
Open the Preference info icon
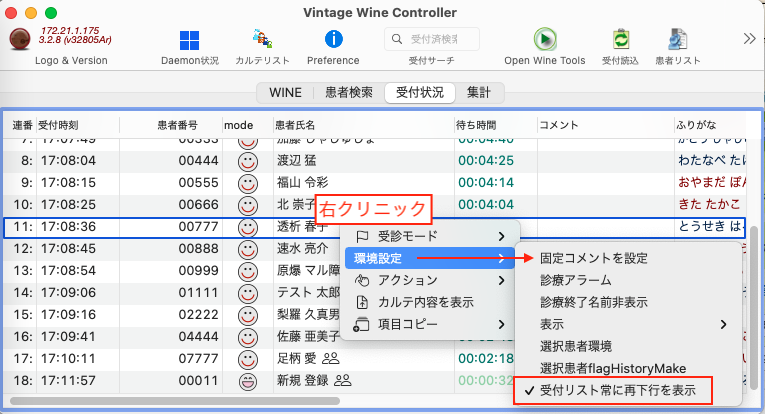(333, 40)
